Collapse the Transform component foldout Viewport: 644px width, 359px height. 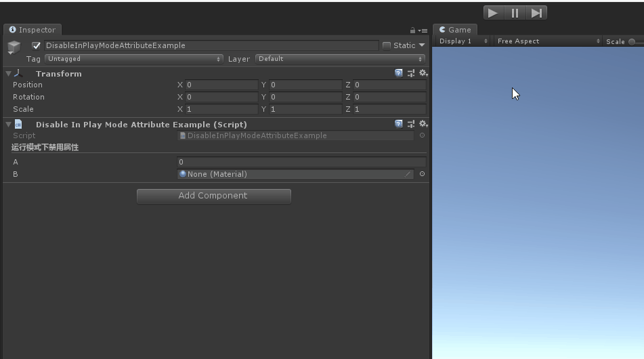click(8, 73)
